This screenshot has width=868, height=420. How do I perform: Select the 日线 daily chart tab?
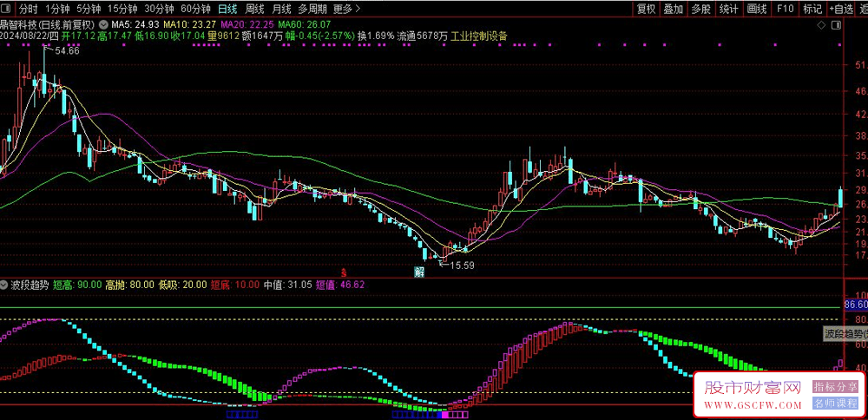tap(227, 9)
